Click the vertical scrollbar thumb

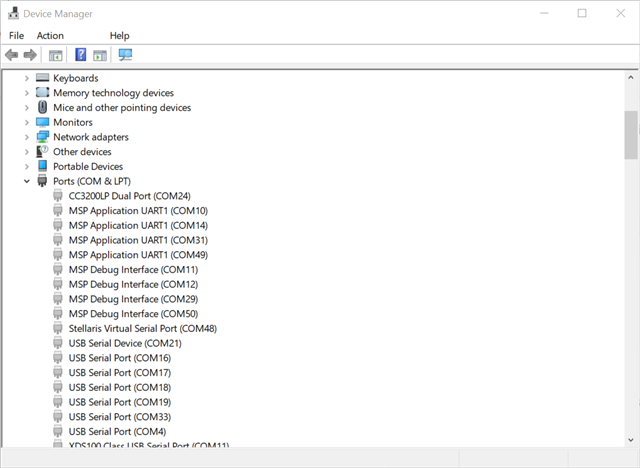pyautogui.click(x=631, y=135)
